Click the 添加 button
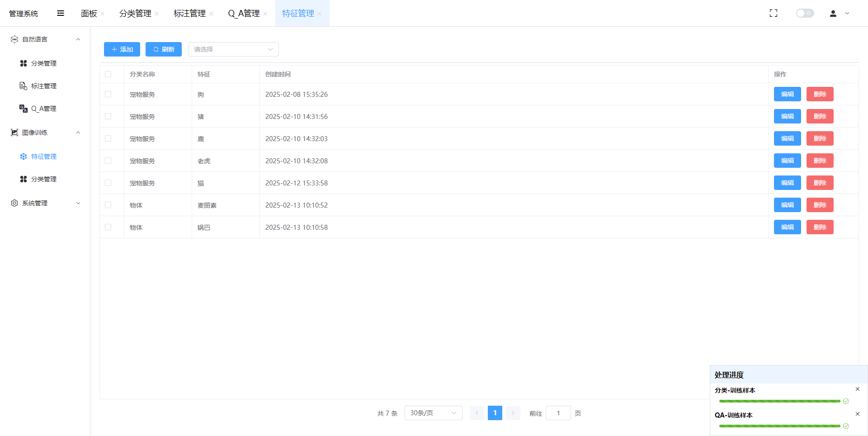Image resolution: width=868 pixels, height=436 pixels. 122,49
